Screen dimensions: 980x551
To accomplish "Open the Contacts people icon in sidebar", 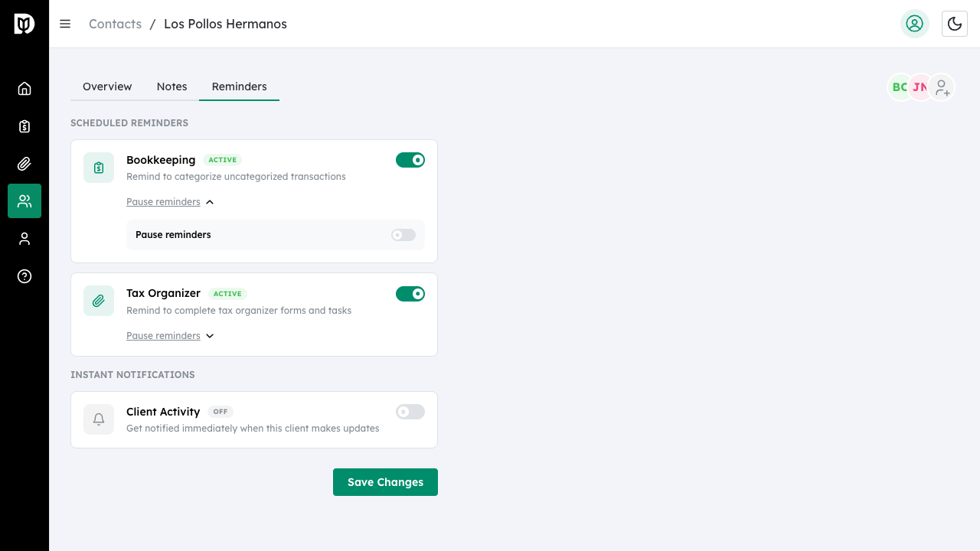I will tap(24, 201).
